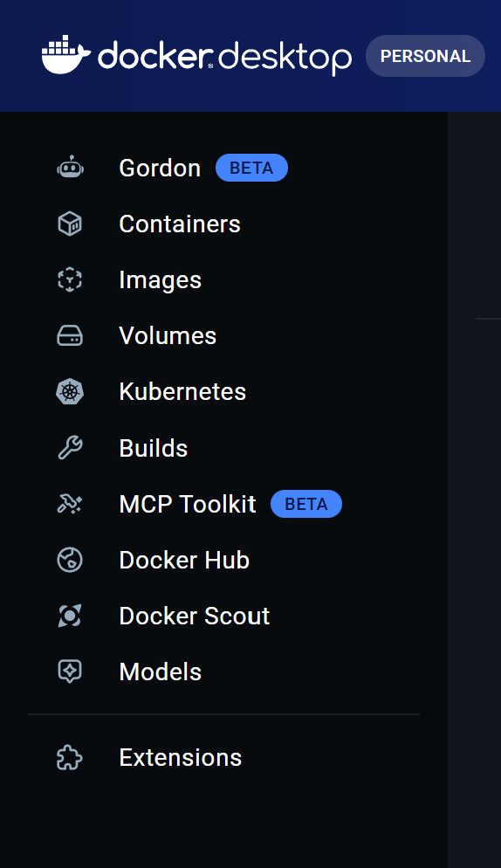Click the Docker Hub globe icon
501x868 pixels.
(70, 560)
